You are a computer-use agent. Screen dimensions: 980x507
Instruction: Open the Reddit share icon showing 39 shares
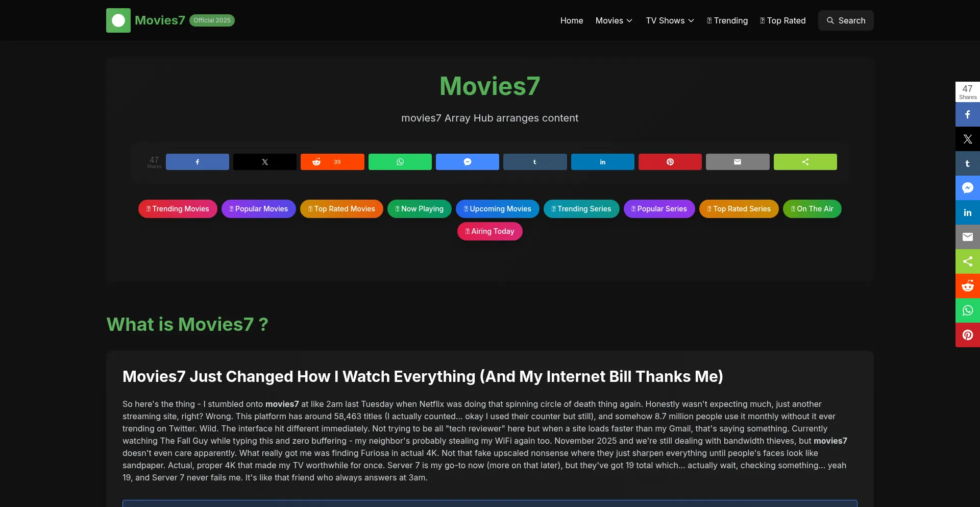(332, 162)
